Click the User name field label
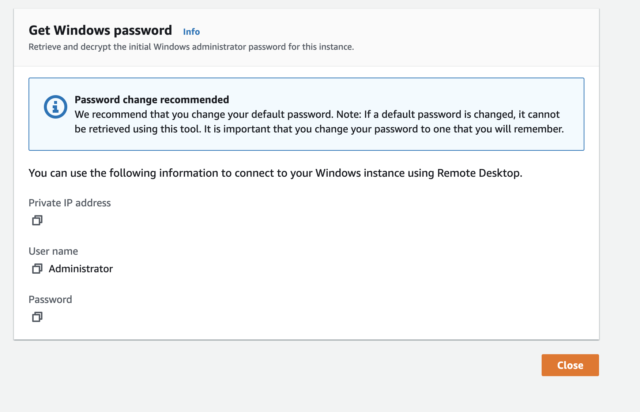Viewport: 640px width, 412px height. click(53, 251)
